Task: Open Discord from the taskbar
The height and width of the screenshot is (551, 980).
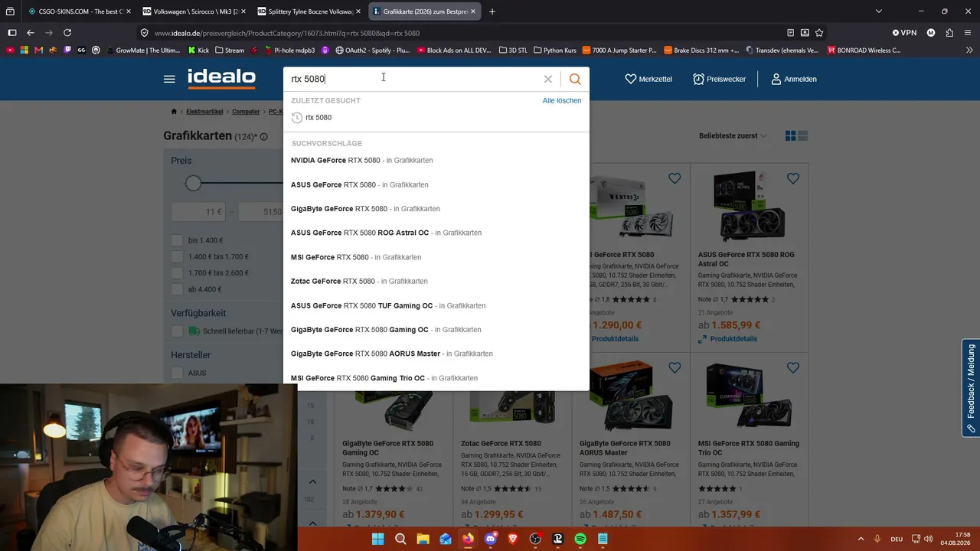Action: 491,540
